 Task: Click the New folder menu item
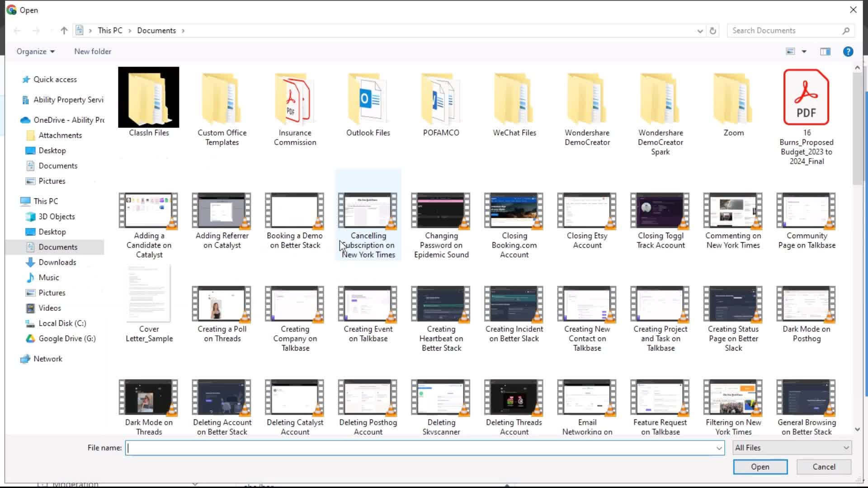(92, 51)
